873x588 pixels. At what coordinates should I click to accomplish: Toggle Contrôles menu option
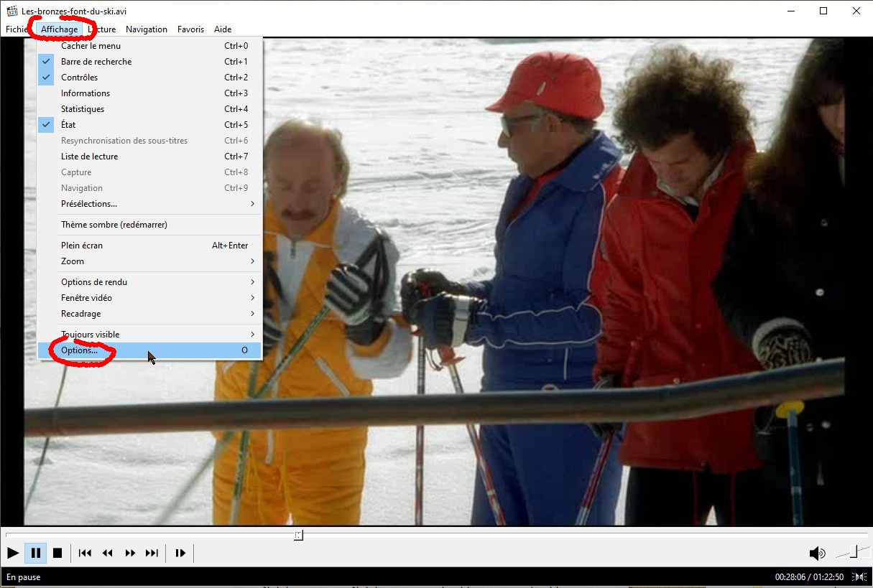coord(150,78)
